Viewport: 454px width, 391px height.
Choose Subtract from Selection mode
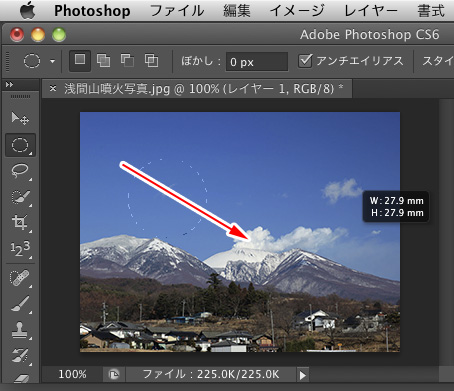tap(127, 61)
